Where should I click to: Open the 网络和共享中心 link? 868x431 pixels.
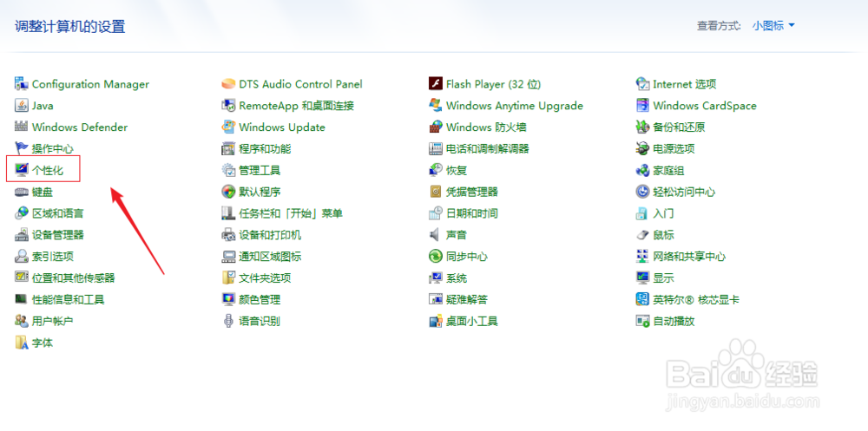point(690,257)
